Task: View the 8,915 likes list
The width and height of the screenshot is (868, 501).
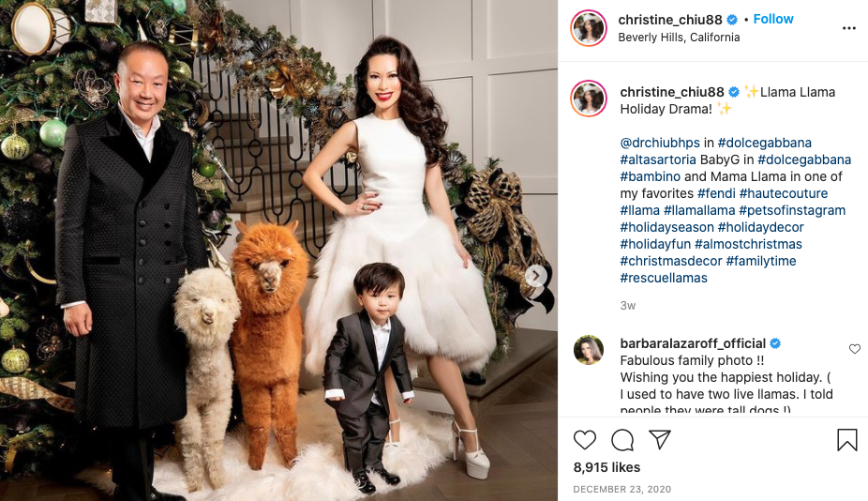Action: click(x=606, y=467)
